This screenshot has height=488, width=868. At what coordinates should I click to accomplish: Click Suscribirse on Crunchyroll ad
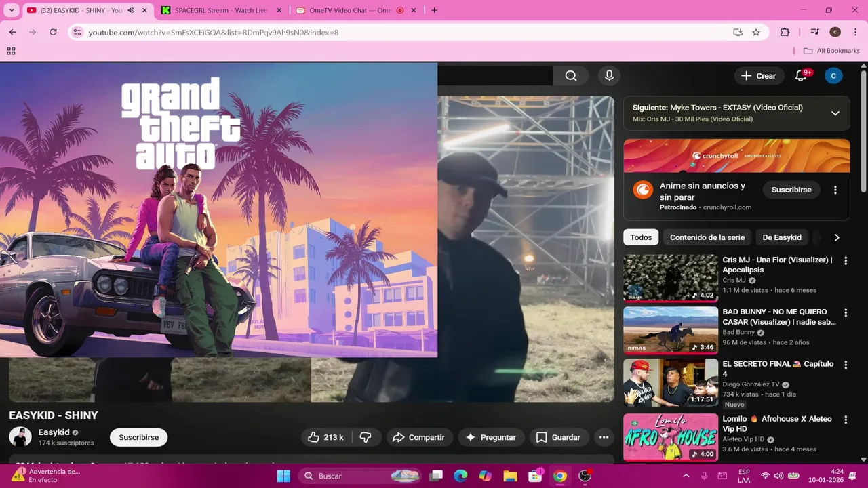click(791, 190)
